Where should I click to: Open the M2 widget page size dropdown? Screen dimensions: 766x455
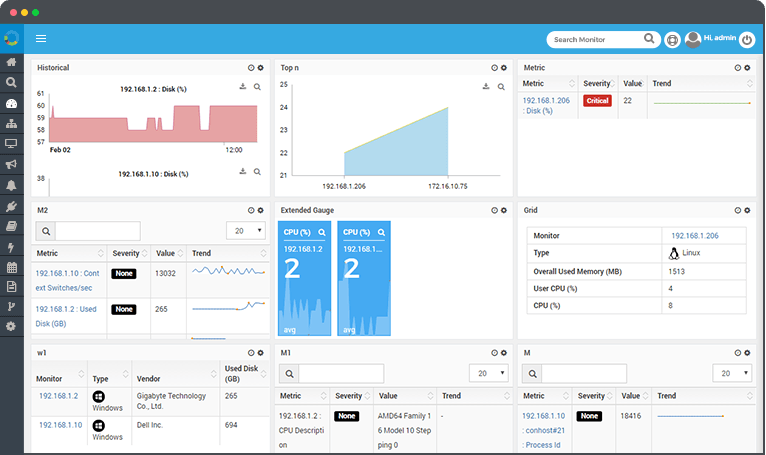click(245, 230)
